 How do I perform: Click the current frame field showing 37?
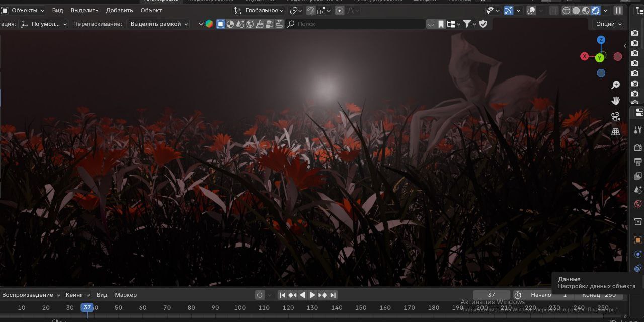(492, 295)
